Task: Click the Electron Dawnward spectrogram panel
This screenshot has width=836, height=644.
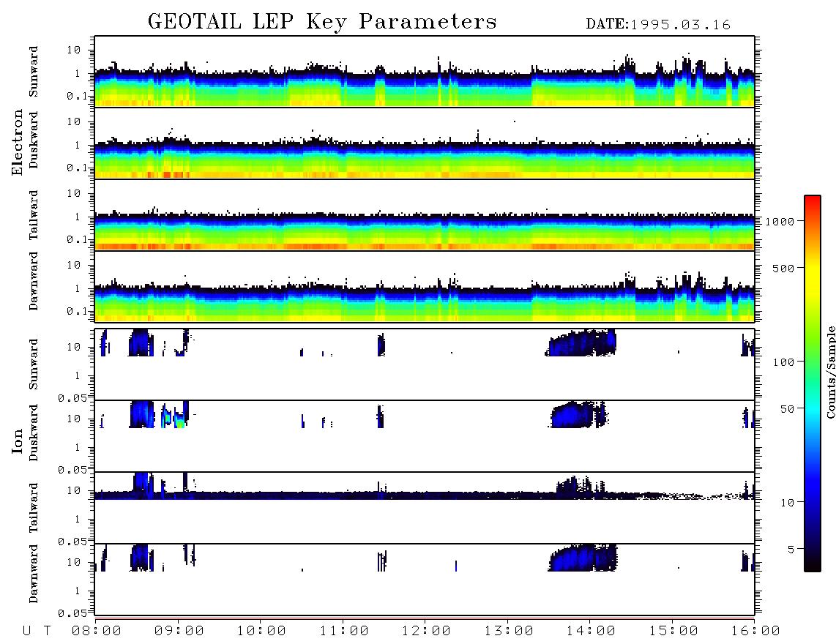Action: click(x=425, y=286)
